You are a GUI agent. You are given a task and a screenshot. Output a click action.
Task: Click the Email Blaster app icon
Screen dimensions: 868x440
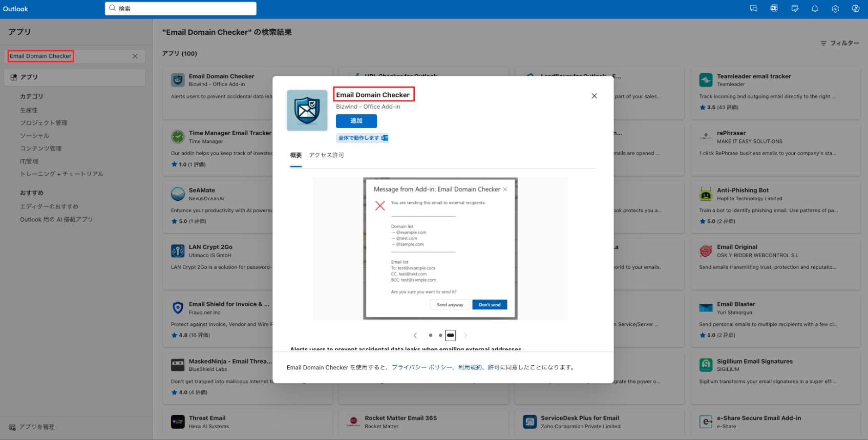(x=706, y=308)
